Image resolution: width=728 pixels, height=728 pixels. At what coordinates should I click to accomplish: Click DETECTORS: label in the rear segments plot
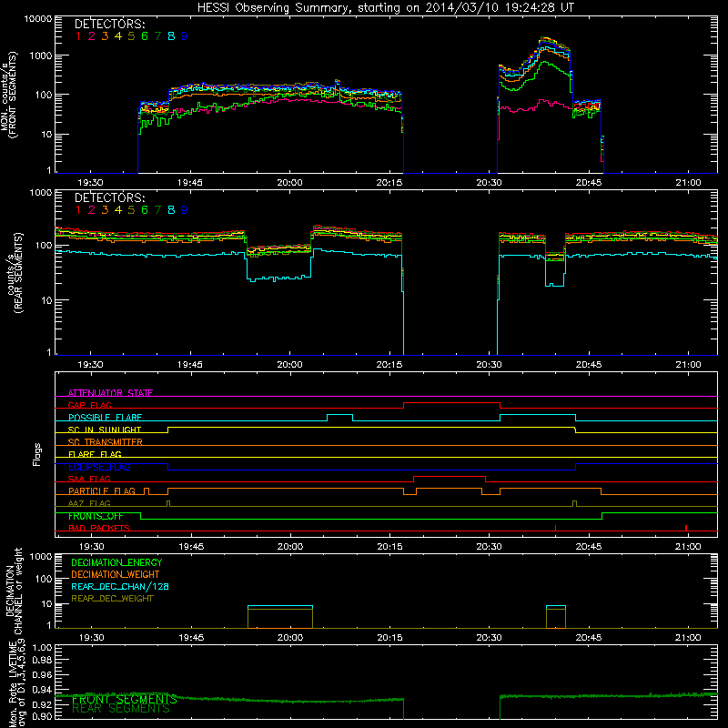pyautogui.click(x=110, y=197)
